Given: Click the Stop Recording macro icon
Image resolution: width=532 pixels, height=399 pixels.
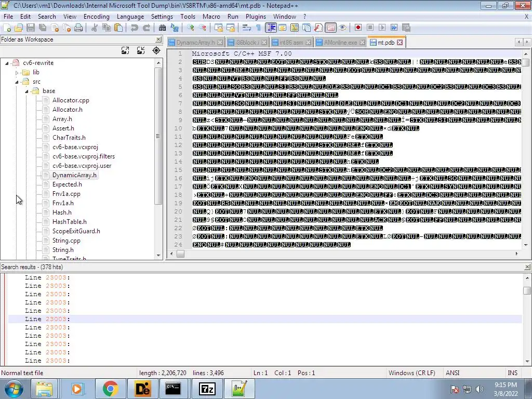Looking at the screenshot, I should (x=370, y=28).
